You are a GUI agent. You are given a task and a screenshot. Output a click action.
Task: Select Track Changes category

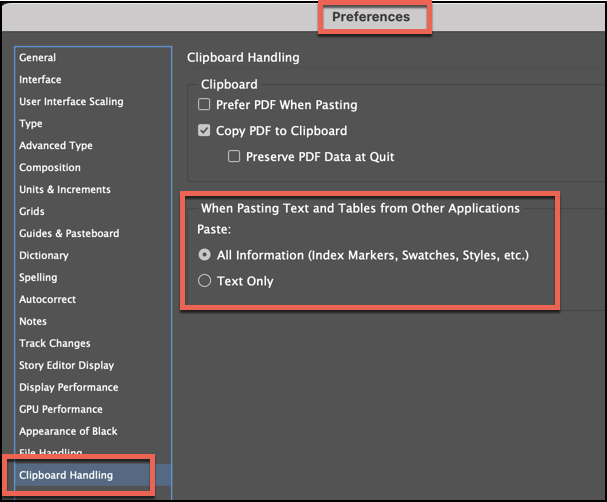55,344
